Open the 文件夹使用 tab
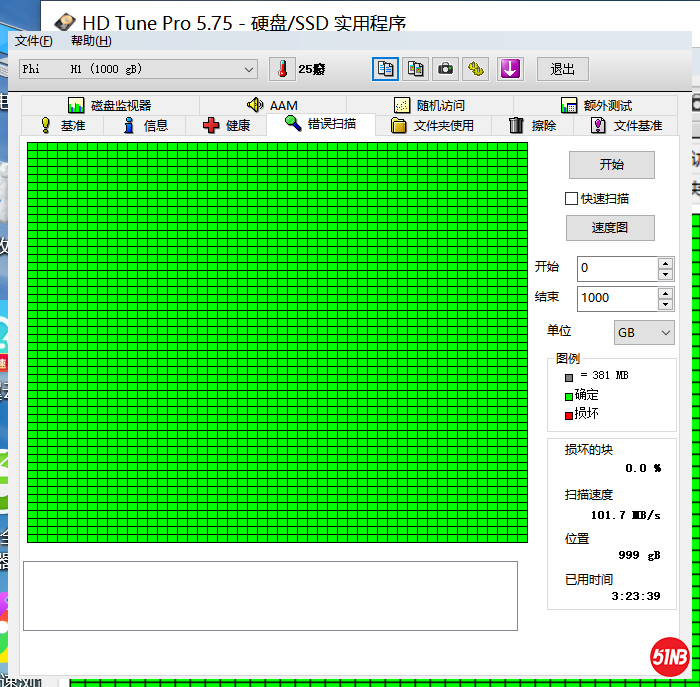 [x=433, y=125]
